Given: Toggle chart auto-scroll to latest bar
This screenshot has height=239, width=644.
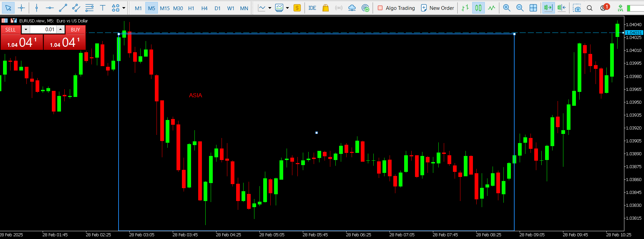Looking at the screenshot, I should pos(548,8).
